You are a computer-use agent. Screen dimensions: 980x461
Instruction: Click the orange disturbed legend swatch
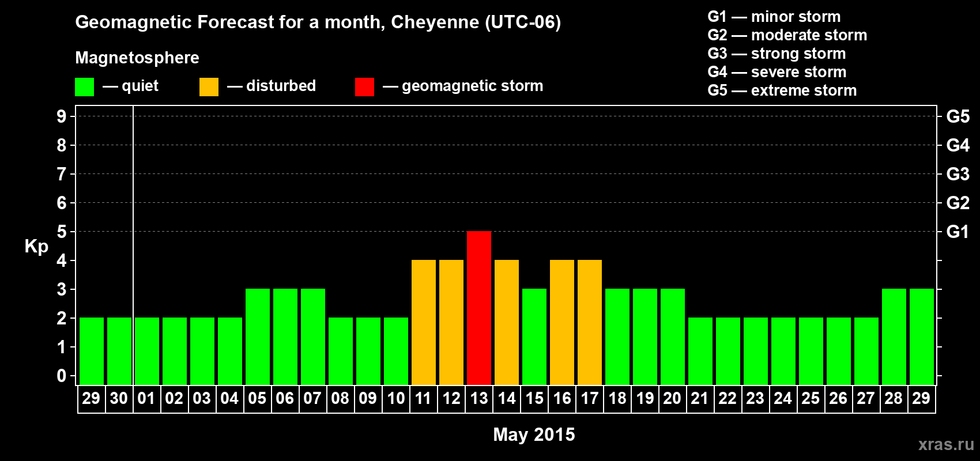209,87
